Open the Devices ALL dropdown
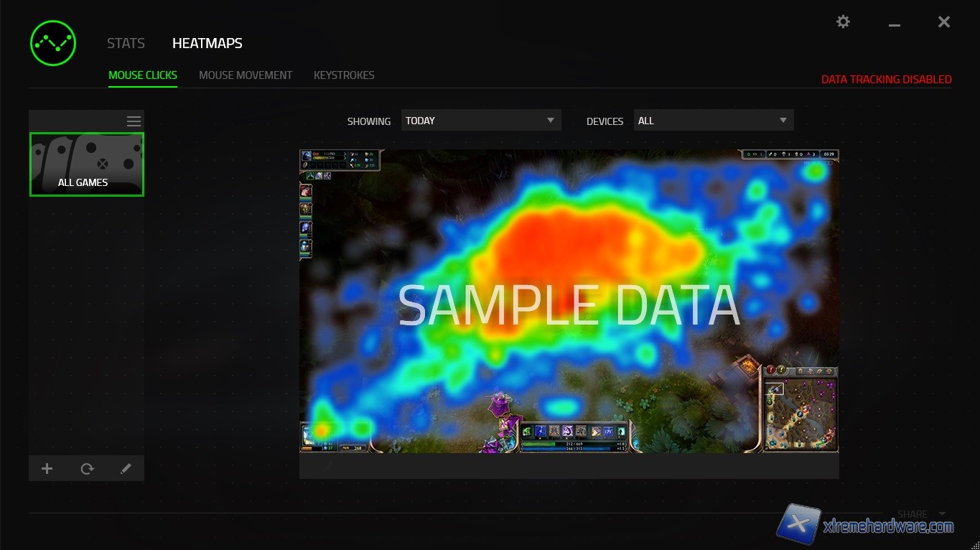The image size is (980, 550). click(x=713, y=121)
